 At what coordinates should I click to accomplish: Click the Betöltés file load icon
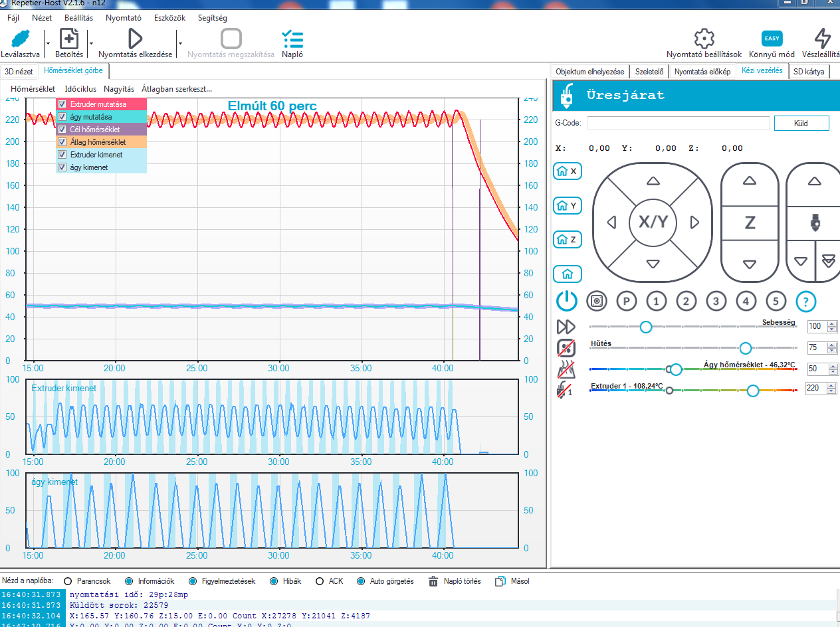(69, 39)
